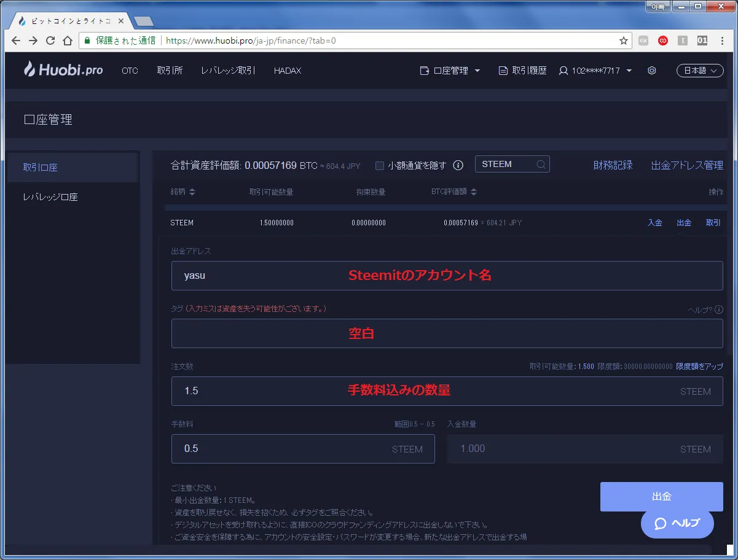
Task: Open the account 102****7717 dropdown
Action: coord(595,71)
